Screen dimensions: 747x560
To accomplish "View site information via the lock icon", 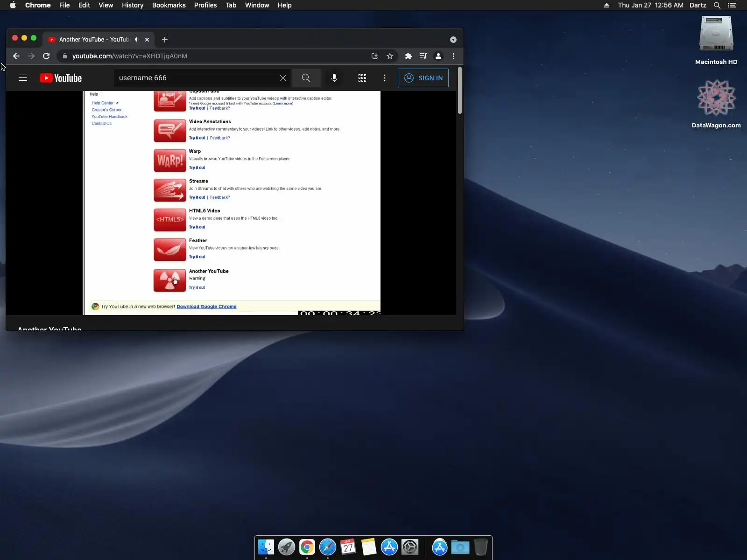I will pos(65,56).
